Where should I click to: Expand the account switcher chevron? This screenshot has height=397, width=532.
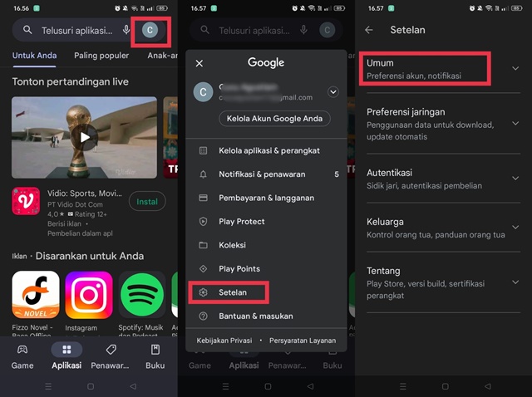(333, 92)
